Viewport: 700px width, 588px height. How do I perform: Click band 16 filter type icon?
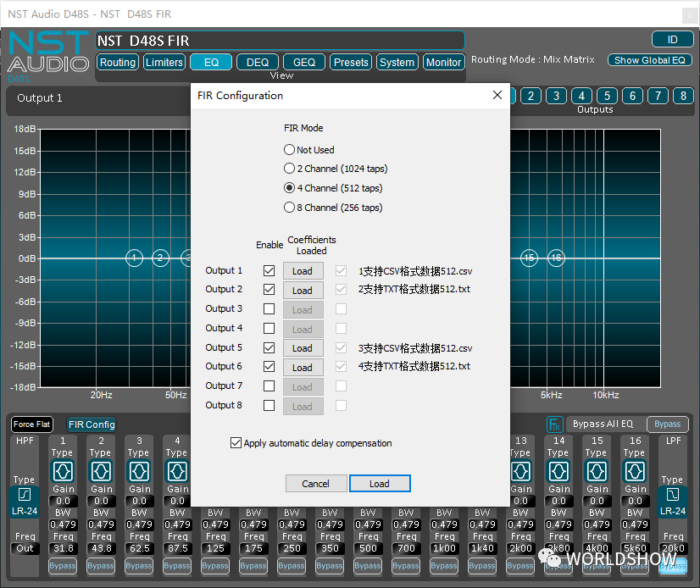pyautogui.click(x=635, y=471)
